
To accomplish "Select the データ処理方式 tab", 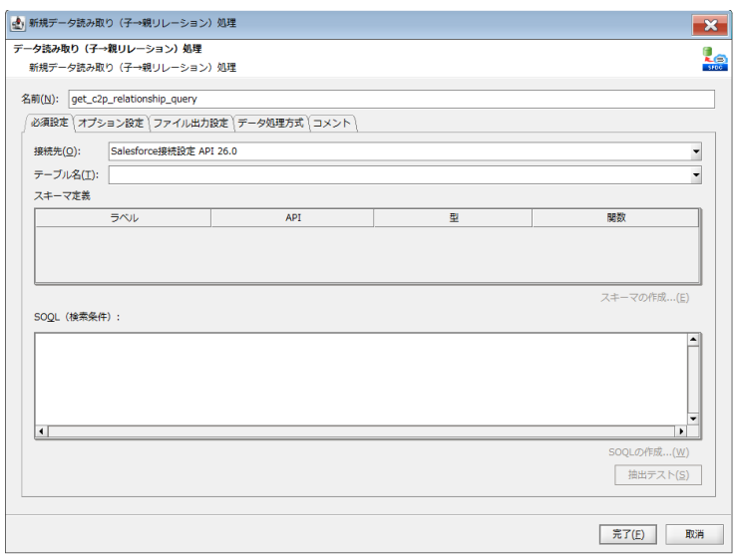I will coord(270,124).
